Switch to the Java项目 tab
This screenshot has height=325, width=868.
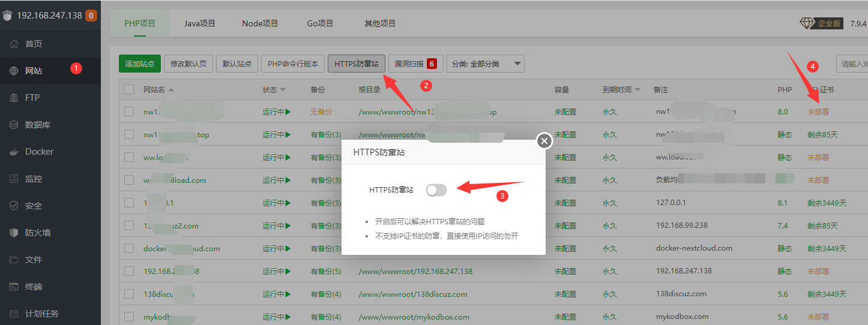click(199, 23)
